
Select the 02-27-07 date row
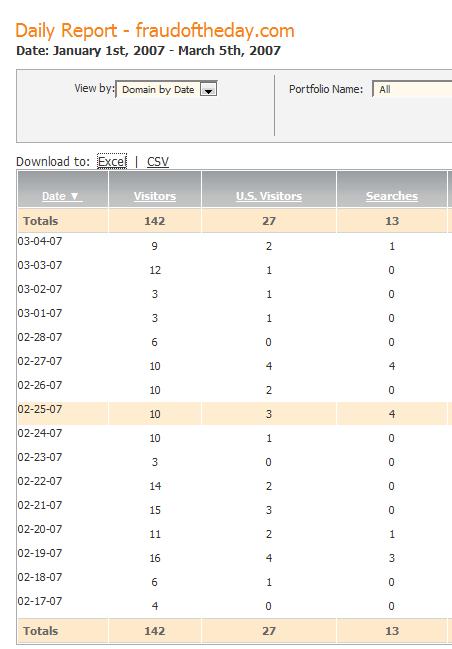(x=235, y=365)
